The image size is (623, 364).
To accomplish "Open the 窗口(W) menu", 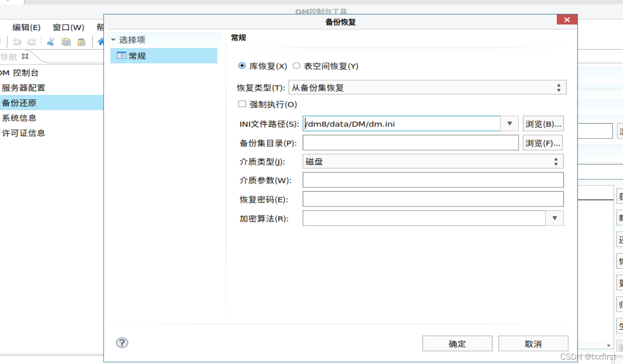I will (68, 27).
